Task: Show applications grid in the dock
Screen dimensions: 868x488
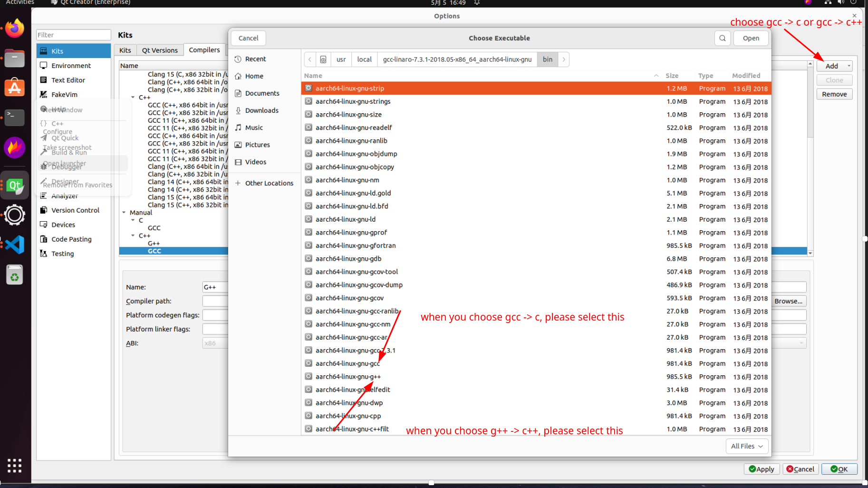Action: point(15,466)
